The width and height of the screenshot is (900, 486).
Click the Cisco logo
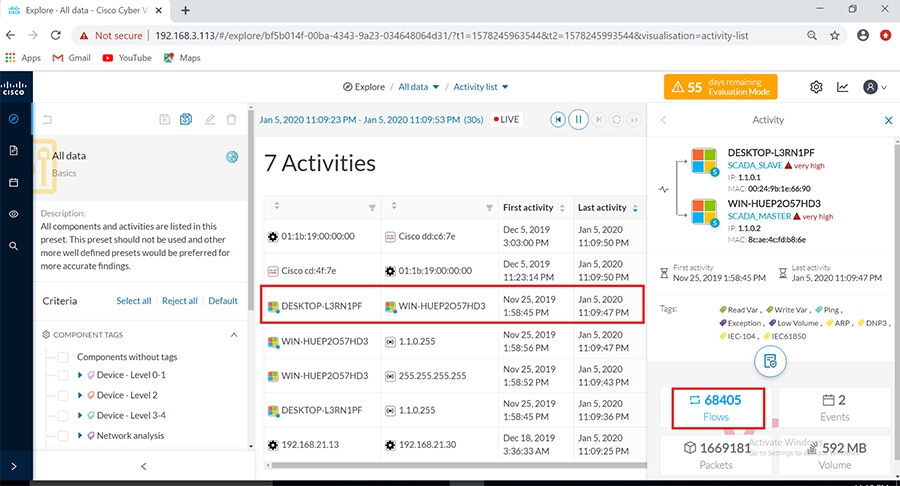pyautogui.click(x=13, y=88)
